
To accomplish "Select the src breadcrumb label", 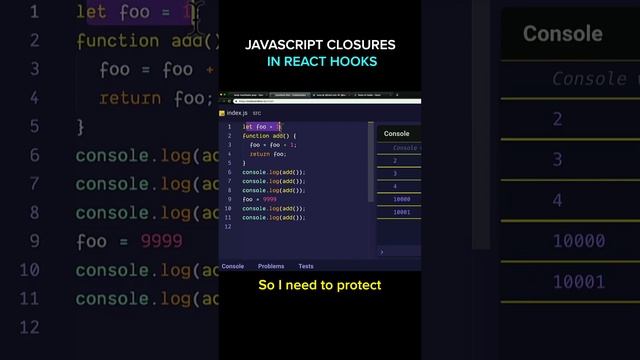I will [257, 113].
